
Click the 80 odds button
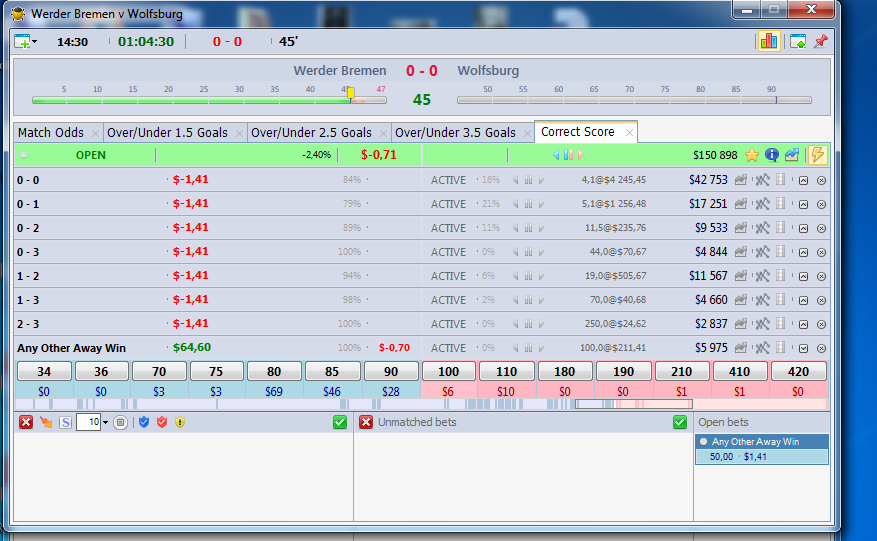(274, 371)
